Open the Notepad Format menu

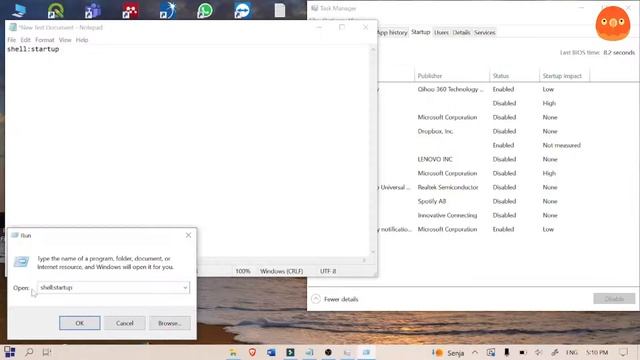point(44,40)
